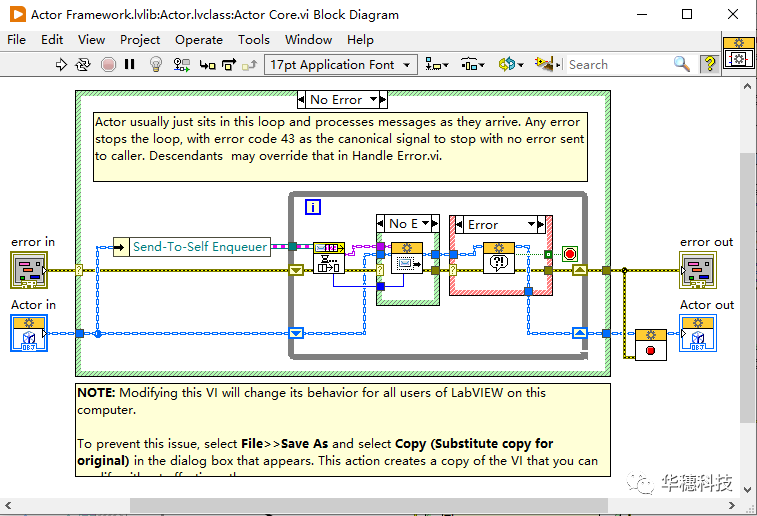Viewport: 757px width, 516px height.
Task: Open outer case structure No Error selector dropdown
Action: tap(374, 100)
